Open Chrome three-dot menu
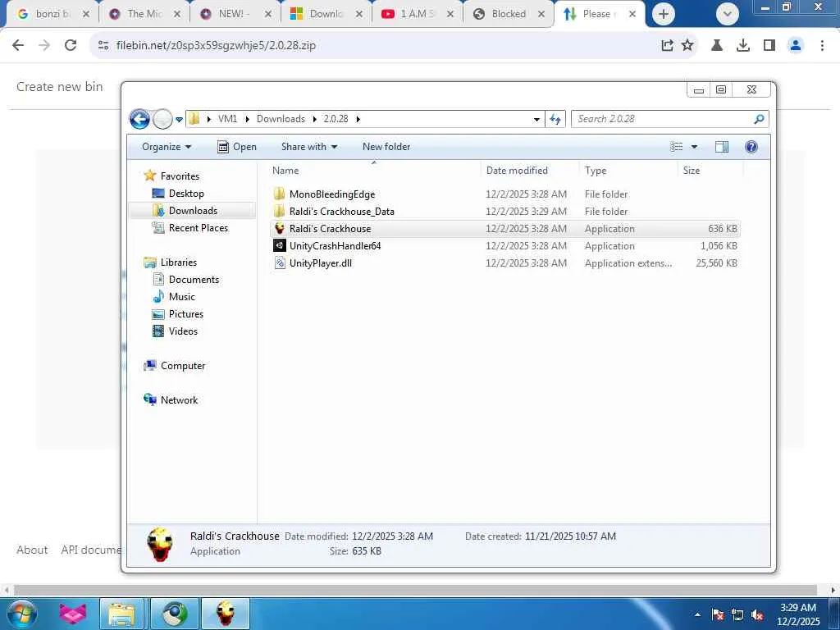This screenshot has height=630, width=840. coord(822,46)
